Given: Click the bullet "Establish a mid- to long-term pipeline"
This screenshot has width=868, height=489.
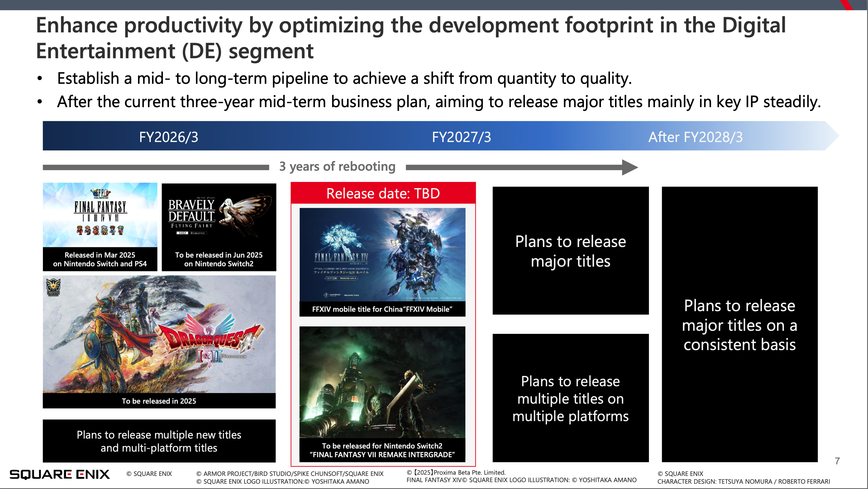Looking at the screenshot, I should tap(344, 78).
